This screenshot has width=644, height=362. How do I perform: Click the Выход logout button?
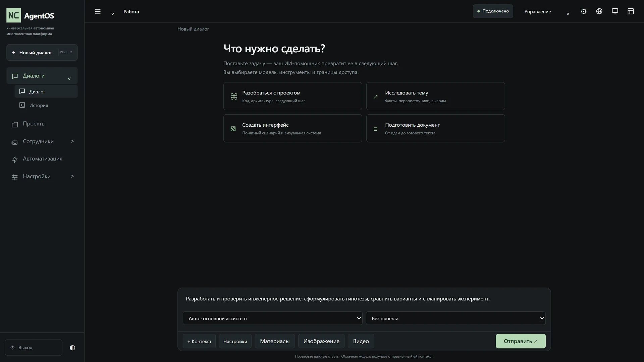[x=34, y=348]
